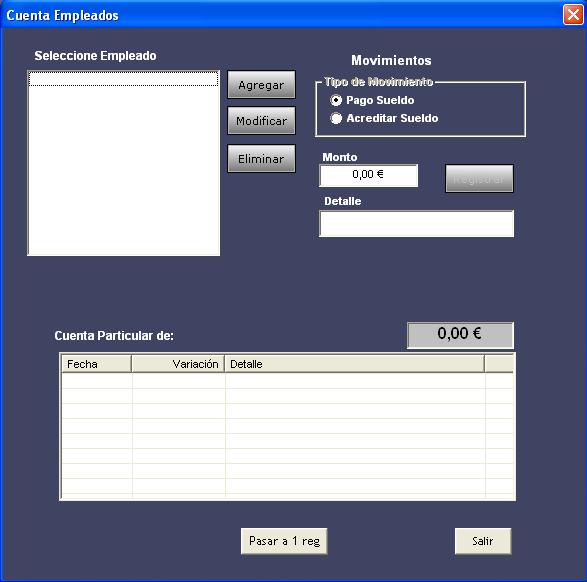
Task: Click the Agregar button
Action: pos(261,85)
